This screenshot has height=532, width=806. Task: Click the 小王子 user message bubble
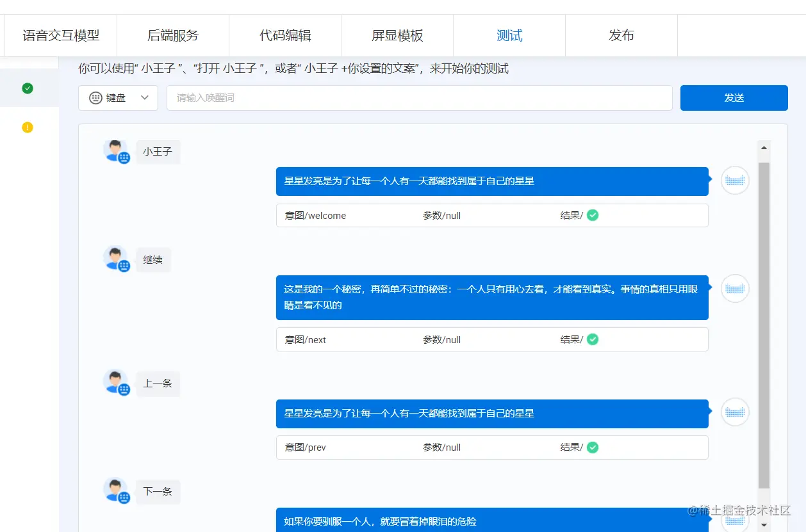pos(158,152)
